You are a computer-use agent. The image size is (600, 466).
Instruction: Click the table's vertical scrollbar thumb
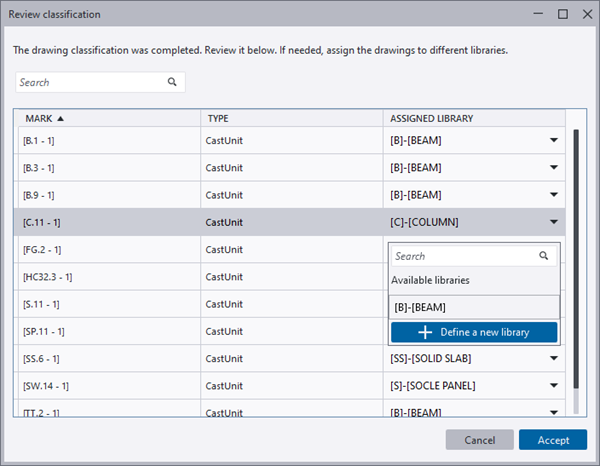click(x=576, y=259)
